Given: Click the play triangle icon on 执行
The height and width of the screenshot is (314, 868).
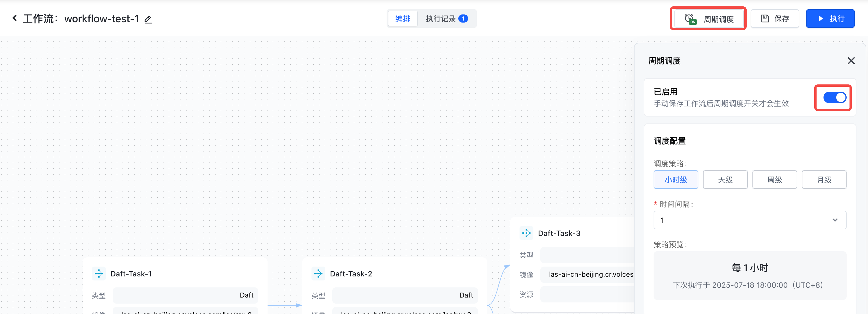Looking at the screenshot, I should (x=821, y=19).
